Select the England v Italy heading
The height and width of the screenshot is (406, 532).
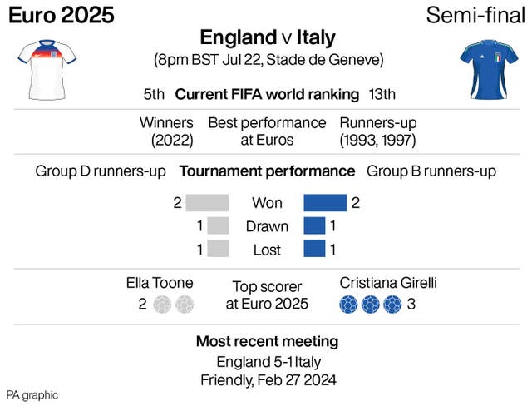(267, 37)
